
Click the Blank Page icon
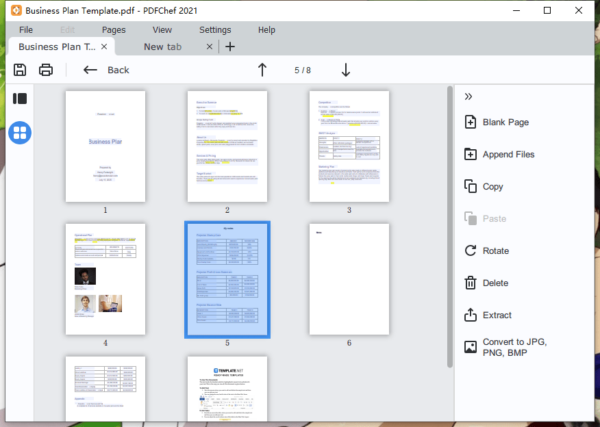470,122
